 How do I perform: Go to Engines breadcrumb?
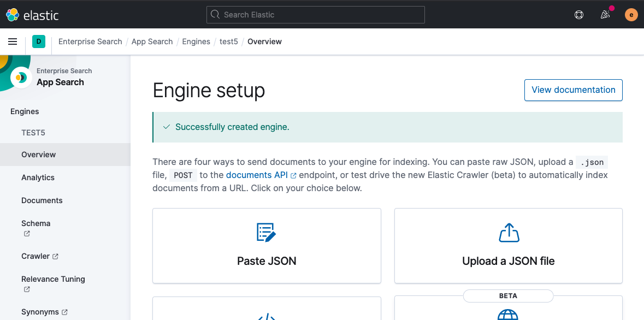coord(196,42)
